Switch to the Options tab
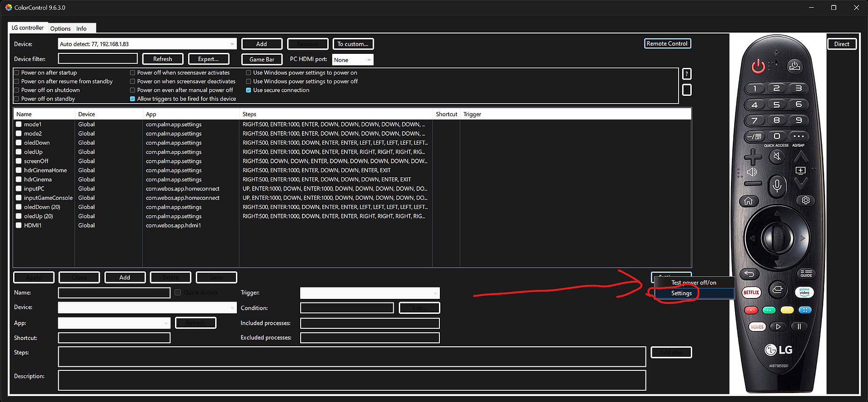 [60, 28]
